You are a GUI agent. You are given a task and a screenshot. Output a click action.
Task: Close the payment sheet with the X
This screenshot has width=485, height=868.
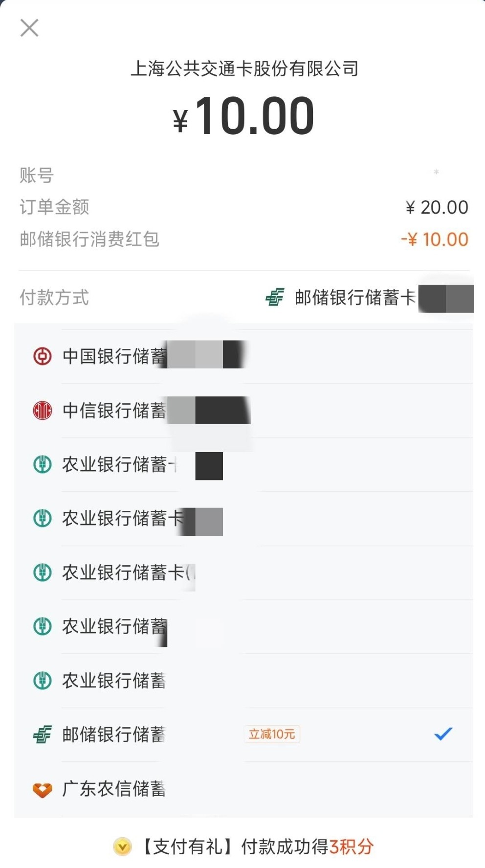pyautogui.click(x=29, y=28)
